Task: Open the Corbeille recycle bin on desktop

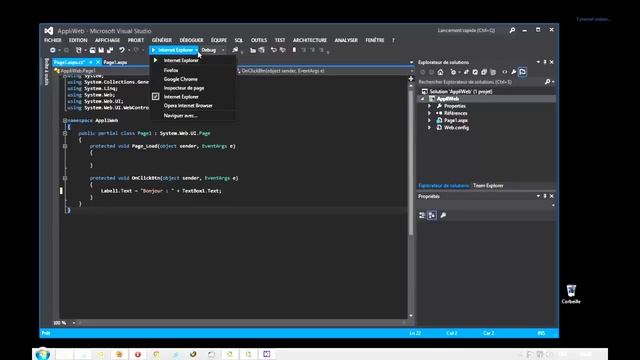Action: pyautogui.click(x=571, y=294)
